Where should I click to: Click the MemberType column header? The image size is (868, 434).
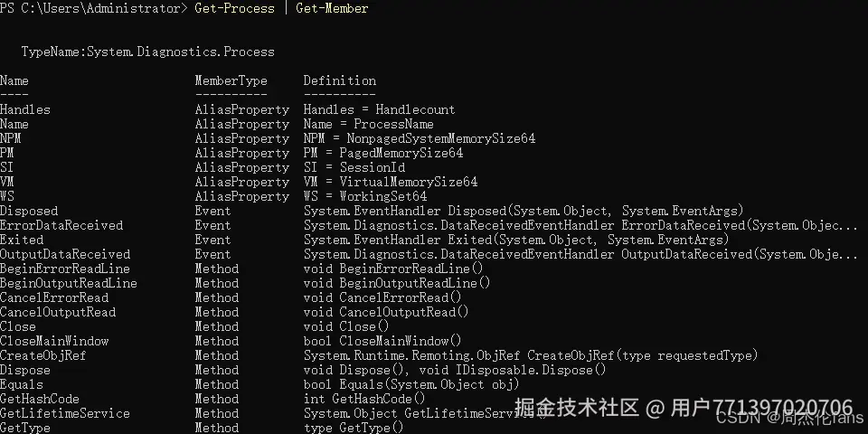coord(231,80)
